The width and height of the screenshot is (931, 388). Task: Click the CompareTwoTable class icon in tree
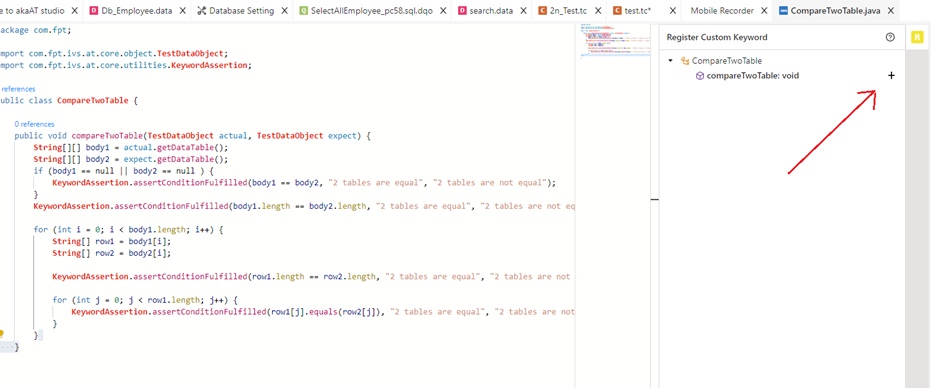(685, 61)
